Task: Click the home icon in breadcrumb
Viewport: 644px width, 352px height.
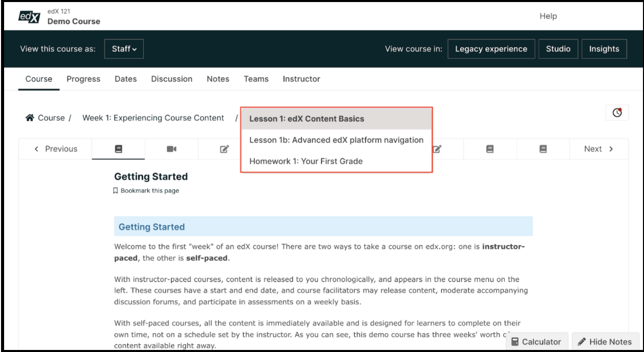Action: [29, 118]
